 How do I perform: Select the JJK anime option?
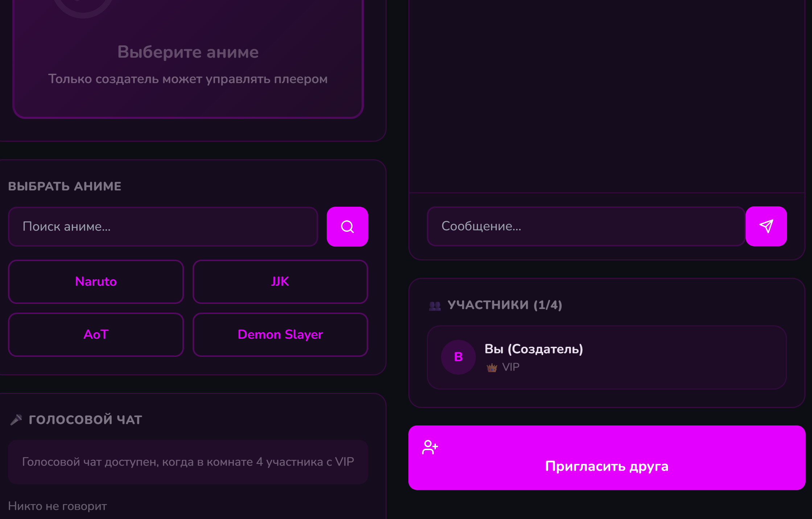280,282
